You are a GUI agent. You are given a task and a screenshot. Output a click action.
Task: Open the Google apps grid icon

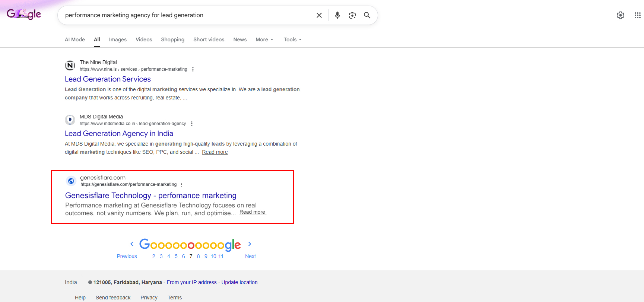tap(637, 15)
